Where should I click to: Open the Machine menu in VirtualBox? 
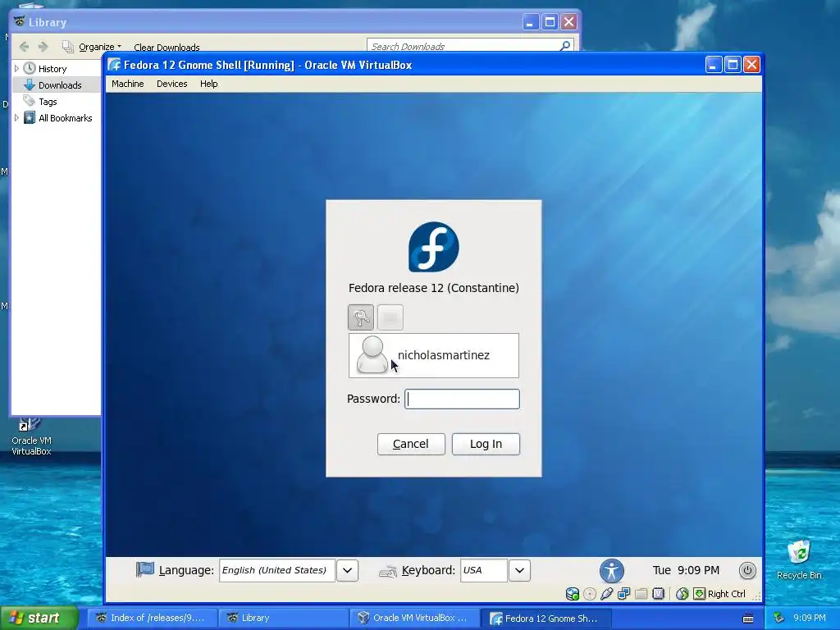click(127, 84)
